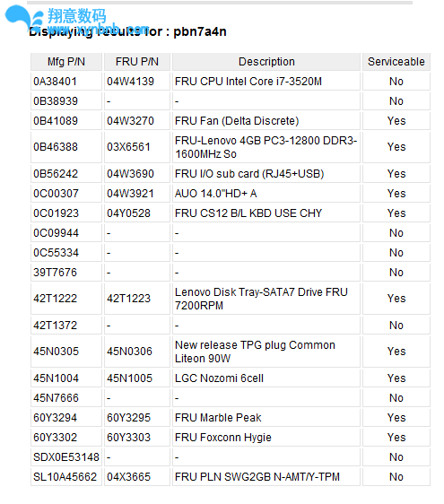Screen dimensions: 444x504
Task: Click the Description column header
Action: click(x=266, y=61)
